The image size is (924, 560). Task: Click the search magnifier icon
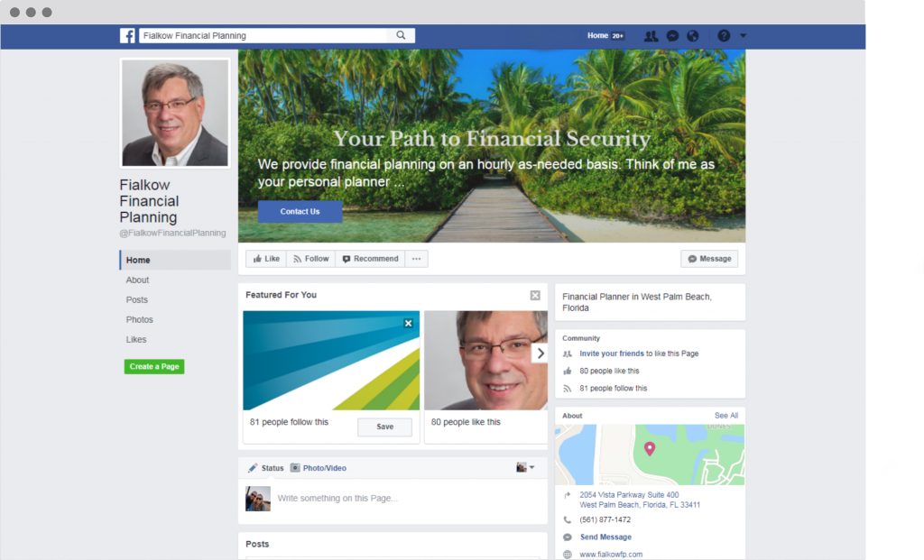[x=401, y=35]
